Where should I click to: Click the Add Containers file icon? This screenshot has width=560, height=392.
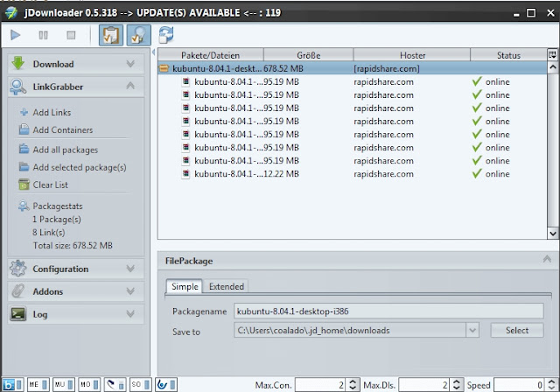coord(24,129)
